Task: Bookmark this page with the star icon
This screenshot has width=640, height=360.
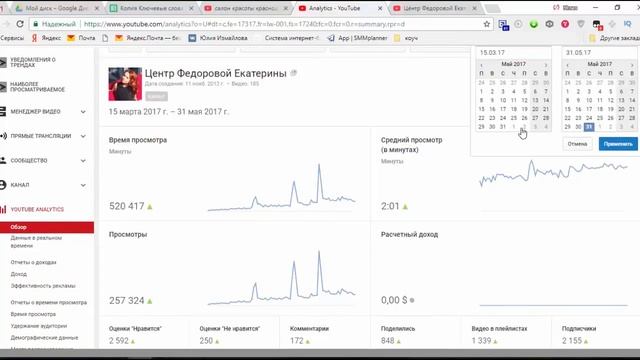Action: pyautogui.click(x=487, y=24)
